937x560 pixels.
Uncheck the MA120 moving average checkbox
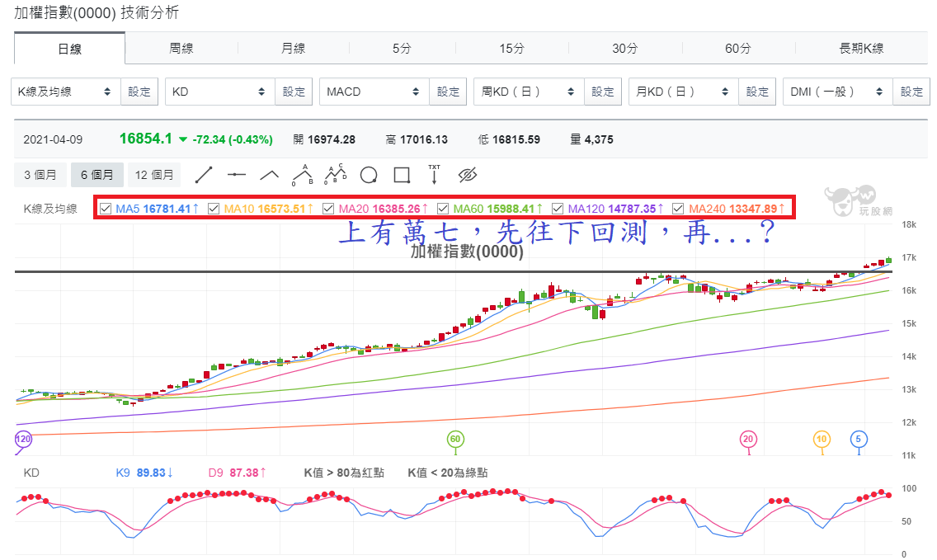click(x=558, y=209)
